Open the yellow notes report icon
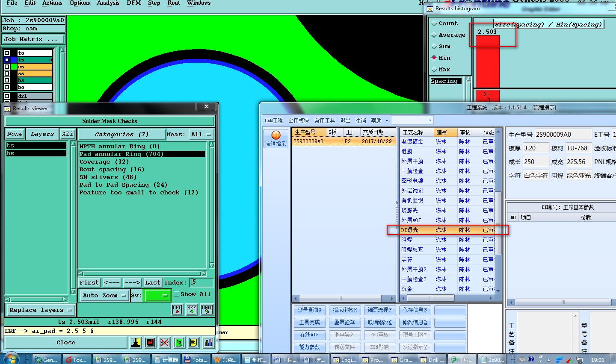Screen dimensions: 616x364 (194, 342)
